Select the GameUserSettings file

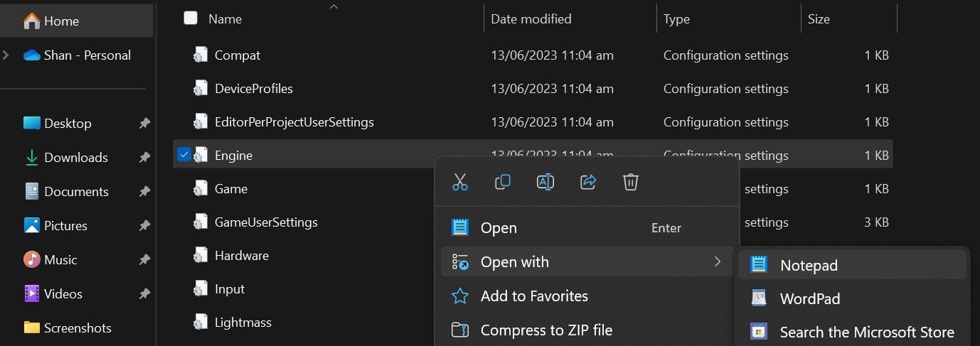pyautogui.click(x=266, y=222)
